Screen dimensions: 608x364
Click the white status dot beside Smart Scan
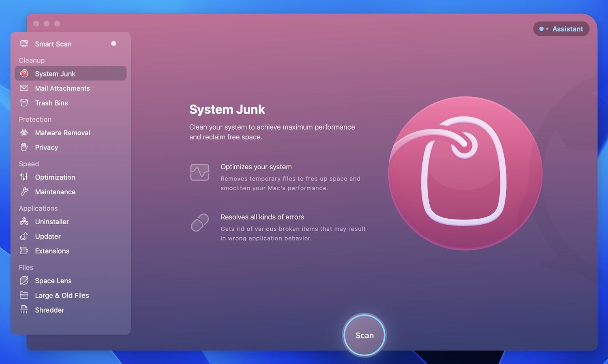click(113, 44)
